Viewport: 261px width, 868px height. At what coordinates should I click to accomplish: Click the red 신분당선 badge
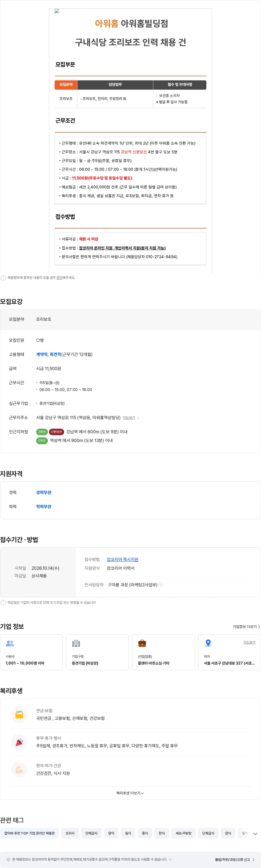pyautogui.click(x=57, y=432)
